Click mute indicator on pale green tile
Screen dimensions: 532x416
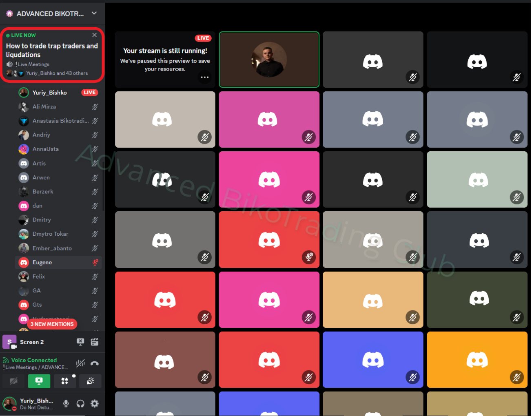[x=517, y=197]
